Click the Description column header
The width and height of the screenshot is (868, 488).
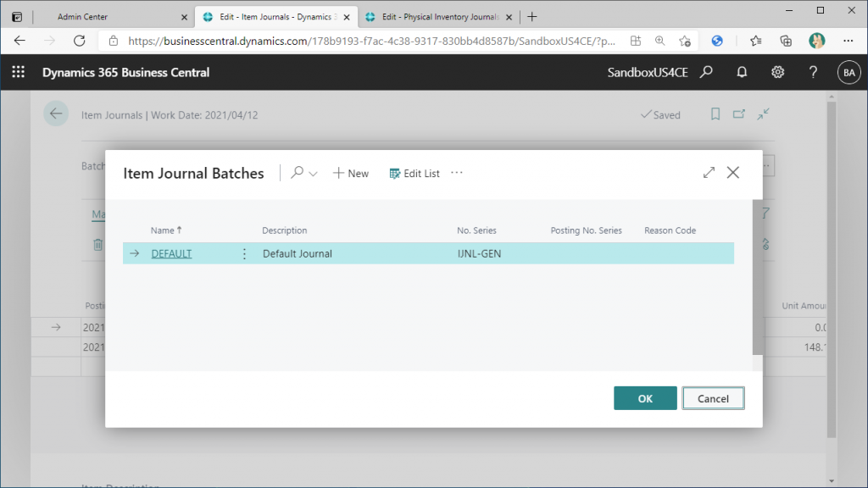(x=285, y=230)
